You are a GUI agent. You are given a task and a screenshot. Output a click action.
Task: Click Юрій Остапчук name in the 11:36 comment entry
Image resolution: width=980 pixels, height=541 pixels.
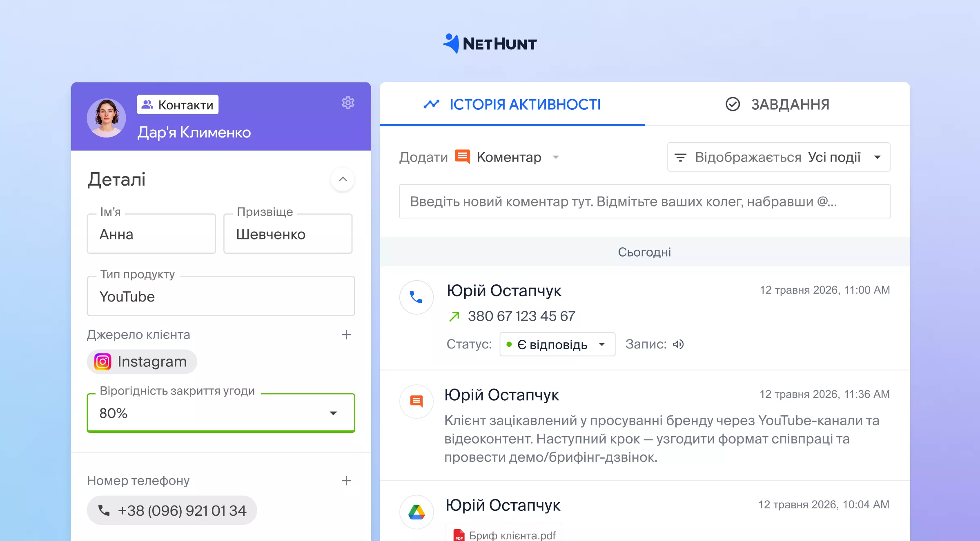click(502, 395)
